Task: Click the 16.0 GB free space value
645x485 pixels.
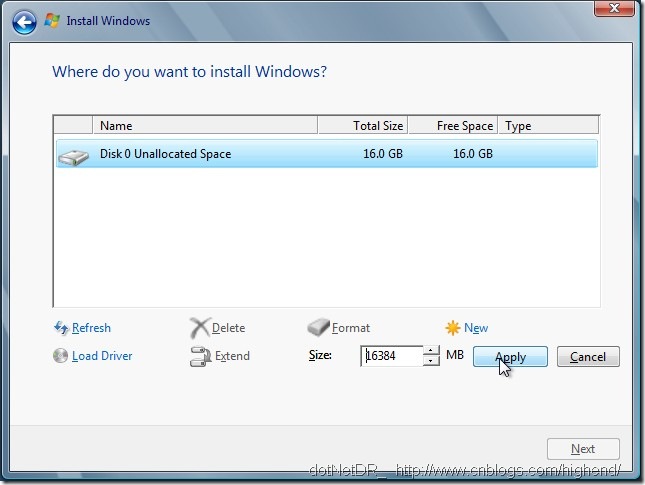Action: (x=473, y=154)
